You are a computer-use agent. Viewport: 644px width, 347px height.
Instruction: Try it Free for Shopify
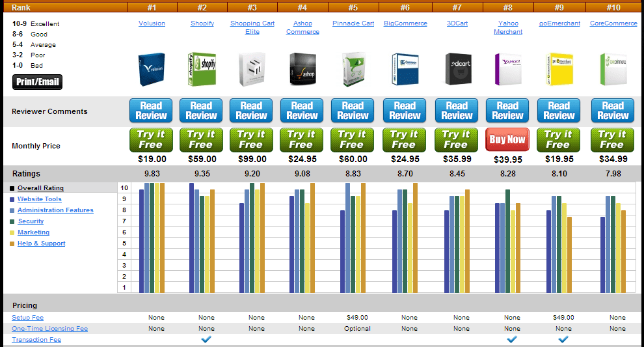coord(201,140)
